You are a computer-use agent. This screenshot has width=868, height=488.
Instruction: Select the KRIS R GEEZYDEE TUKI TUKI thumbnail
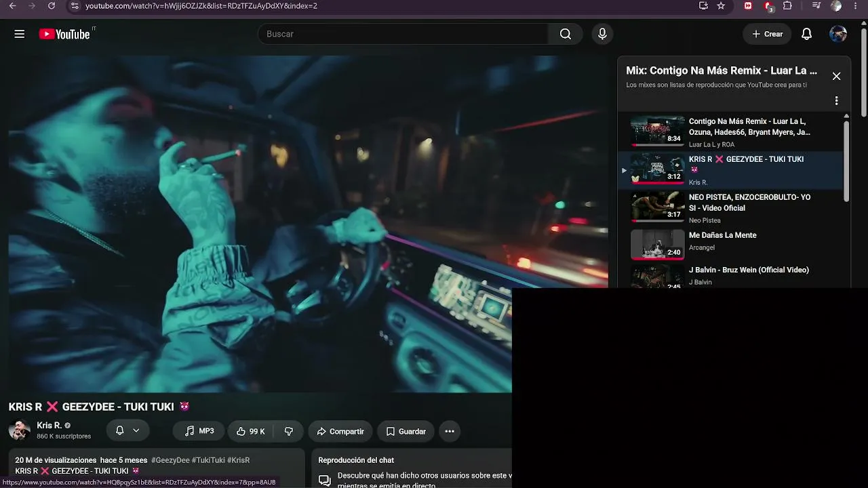tap(658, 169)
